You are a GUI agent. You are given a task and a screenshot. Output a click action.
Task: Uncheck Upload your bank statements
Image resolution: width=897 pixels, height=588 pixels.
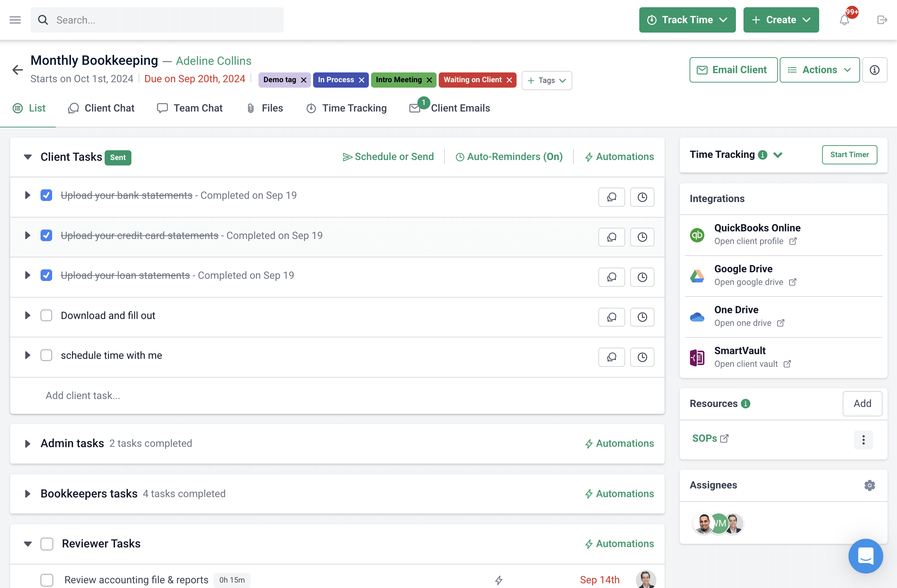[46, 195]
